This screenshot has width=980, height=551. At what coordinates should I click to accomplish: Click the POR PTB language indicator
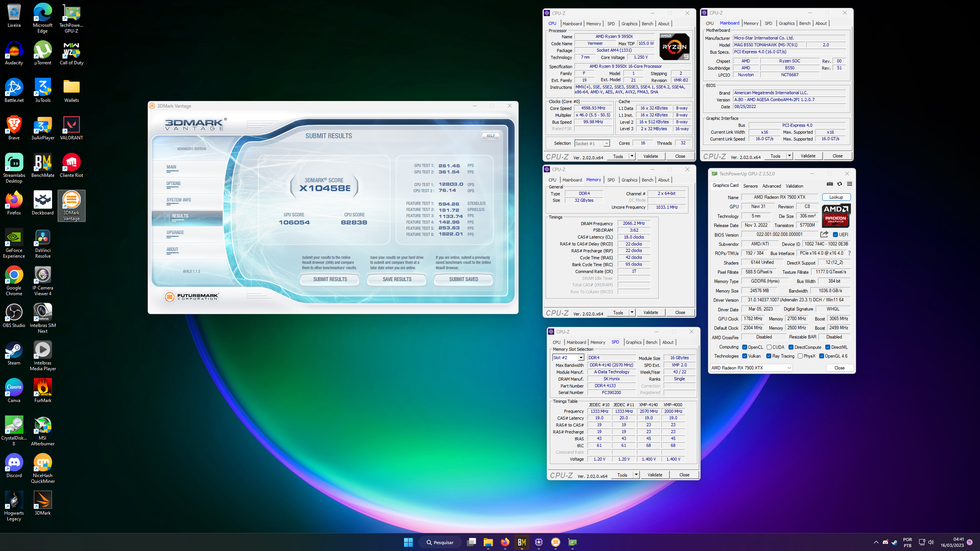click(x=907, y=542)
